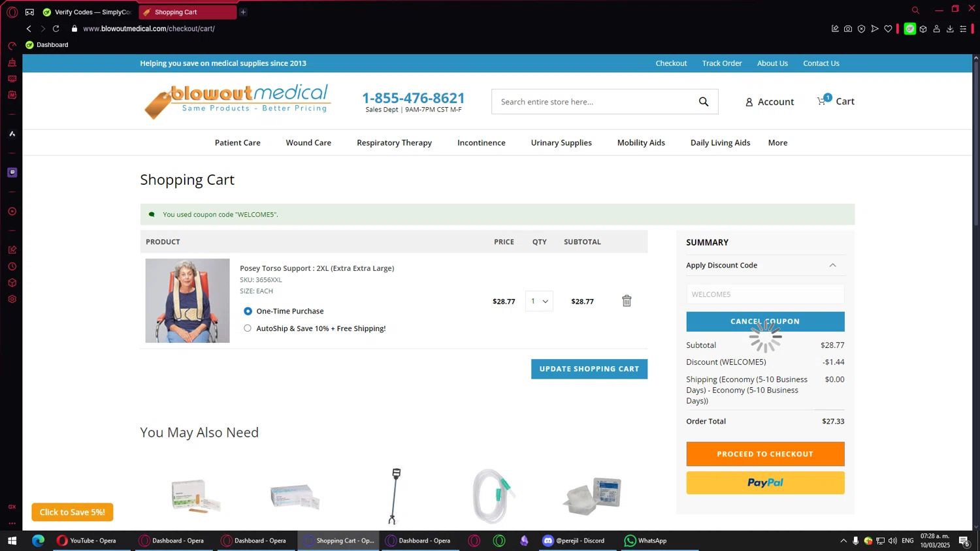
Task: Collapse the Apply Discount Code section
Action: (x=832, y=265)
